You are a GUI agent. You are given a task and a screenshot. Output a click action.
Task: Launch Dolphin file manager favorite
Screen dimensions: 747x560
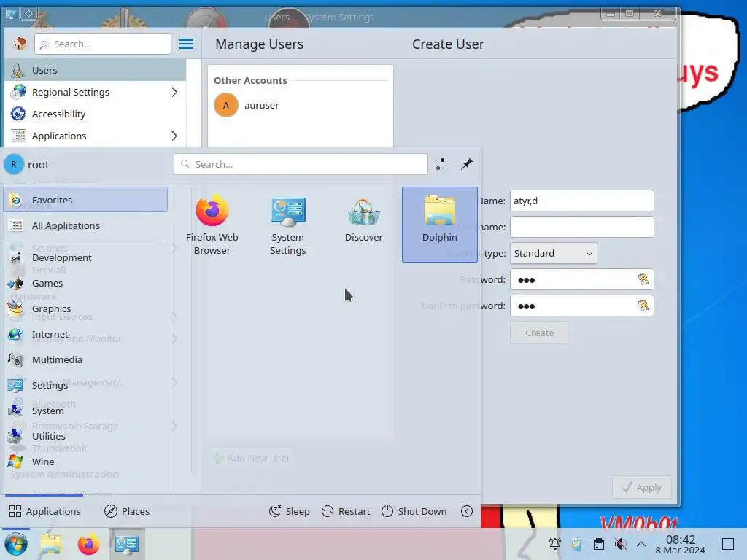point(439,224)
